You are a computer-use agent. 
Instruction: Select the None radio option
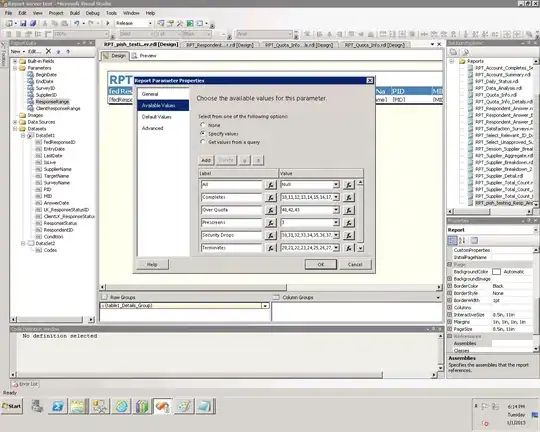pos(203,125)
